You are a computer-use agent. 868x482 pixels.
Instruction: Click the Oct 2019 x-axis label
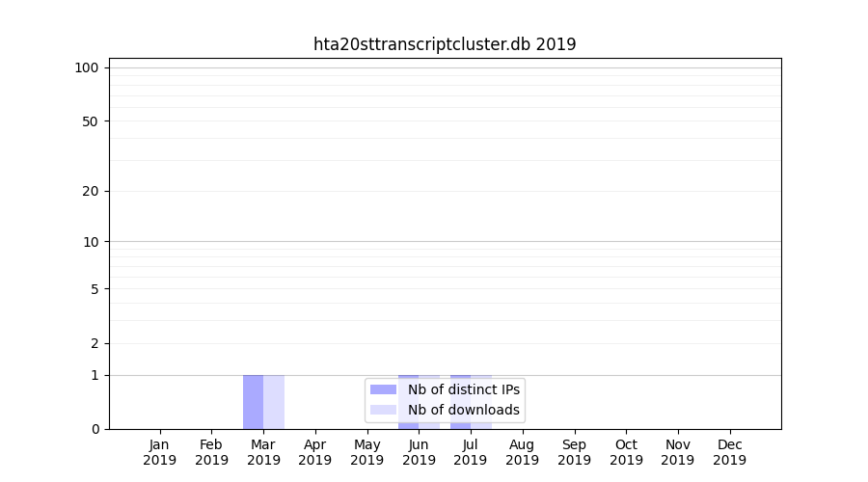pyautogui.click(x=626, y=452)
